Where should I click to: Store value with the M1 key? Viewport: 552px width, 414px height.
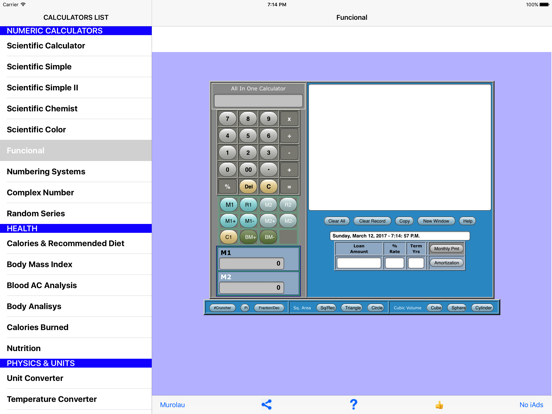(229, 205)
